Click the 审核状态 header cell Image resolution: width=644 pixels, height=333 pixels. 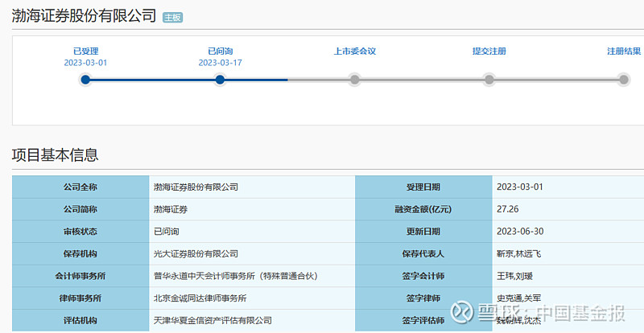(80, 232)
